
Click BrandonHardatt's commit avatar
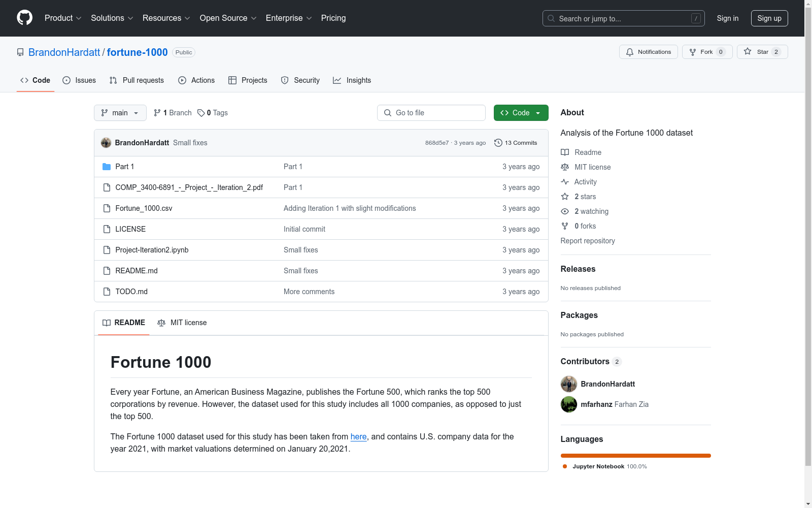pos(106,143)
